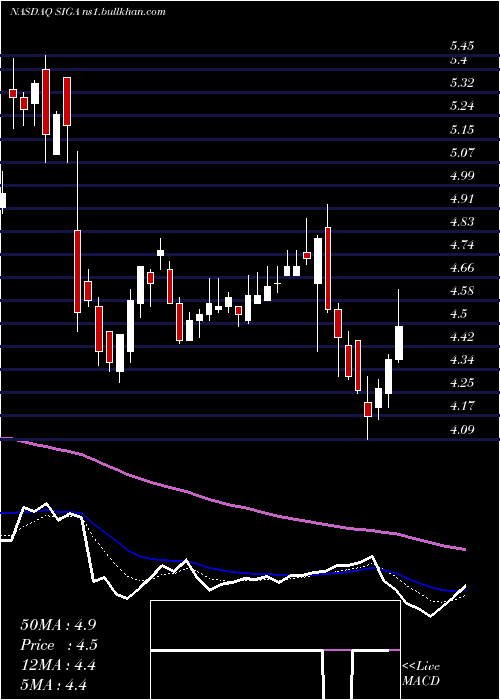Select the 'Price : 4.5' legend entry
This screenshot has width=500, height=700.
pyautogui.click(x=59, y=645)
